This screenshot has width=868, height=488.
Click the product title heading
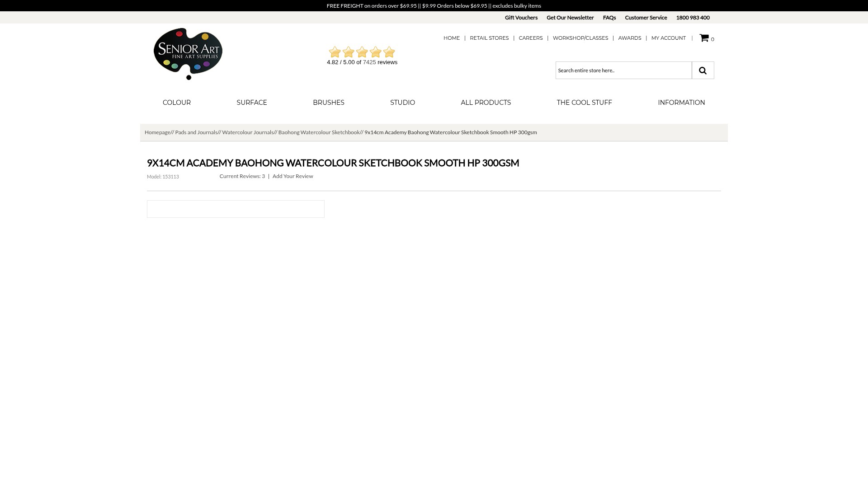(x=333, y=163)
